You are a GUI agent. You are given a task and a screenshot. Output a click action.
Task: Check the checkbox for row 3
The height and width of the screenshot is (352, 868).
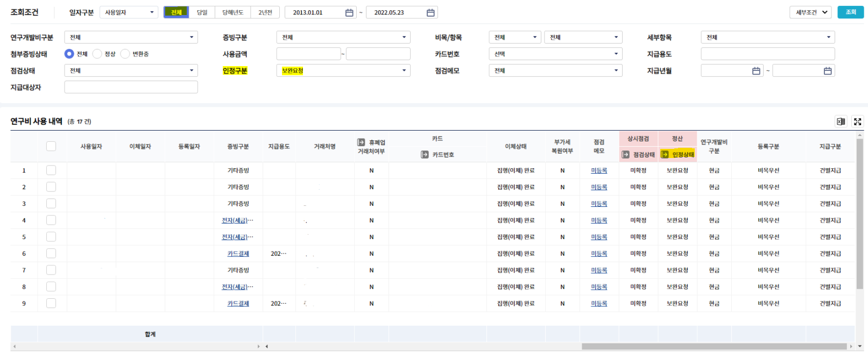51,204
